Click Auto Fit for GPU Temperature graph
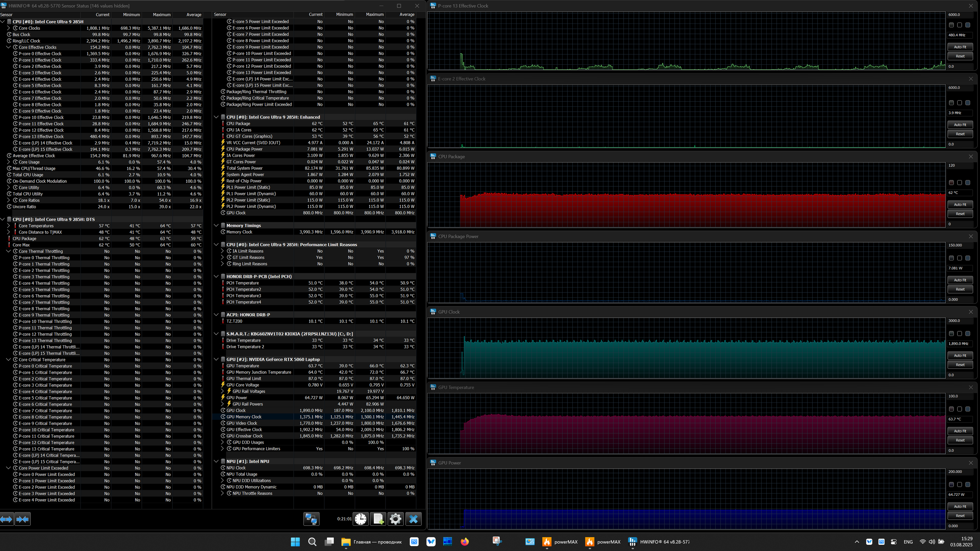 click(960, 431)
